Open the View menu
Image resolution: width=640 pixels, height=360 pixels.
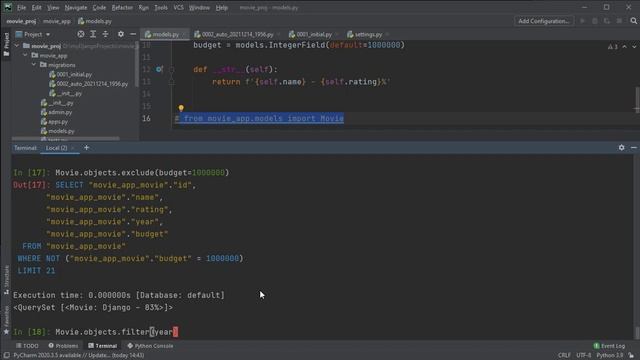click(x=53, y=8)
